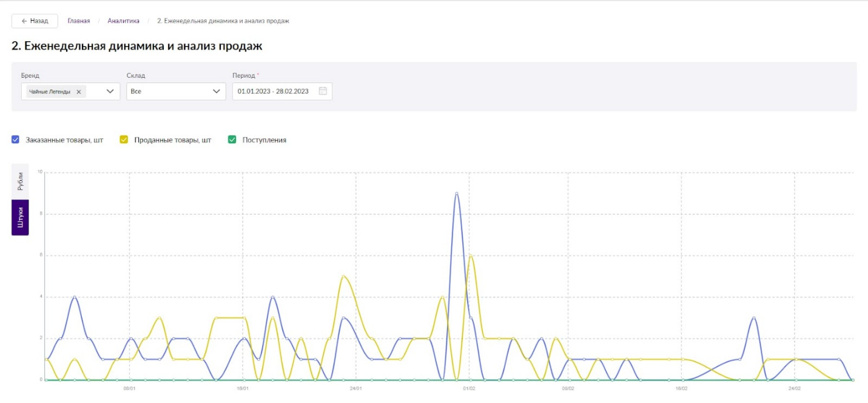
Task: Click the blue peak point at value 9
Action: tap(456, 193)
